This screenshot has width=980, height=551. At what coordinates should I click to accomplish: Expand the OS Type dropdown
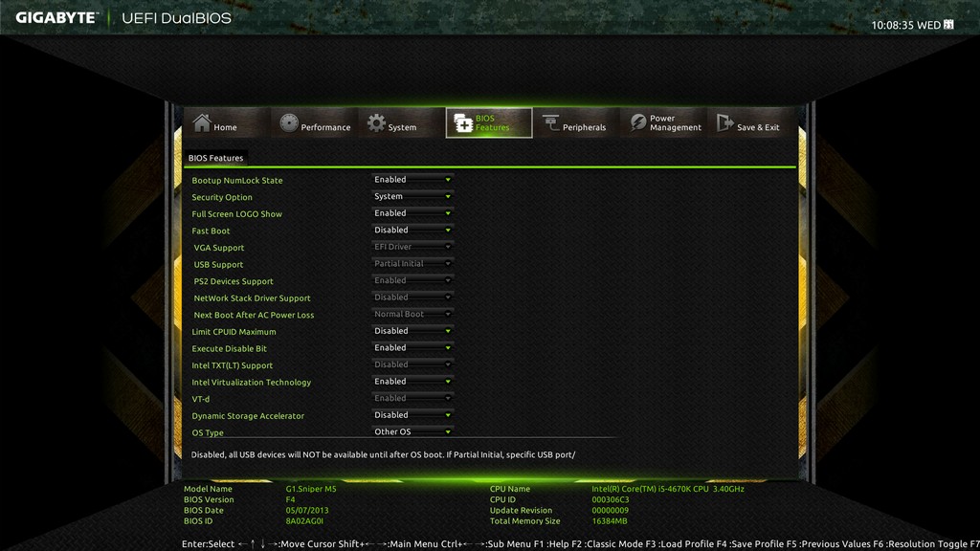(x=412, y=431)
